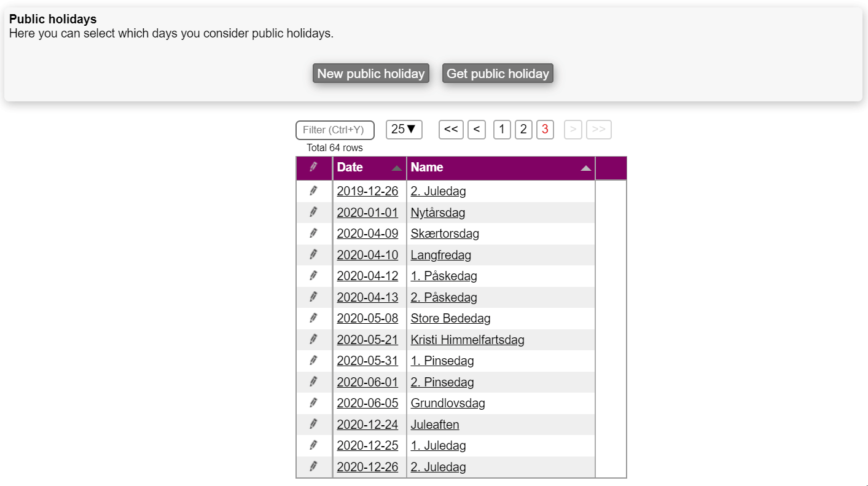
Task: Edit Juleaften row with pencil icon
Action: [x=313, y=425]
